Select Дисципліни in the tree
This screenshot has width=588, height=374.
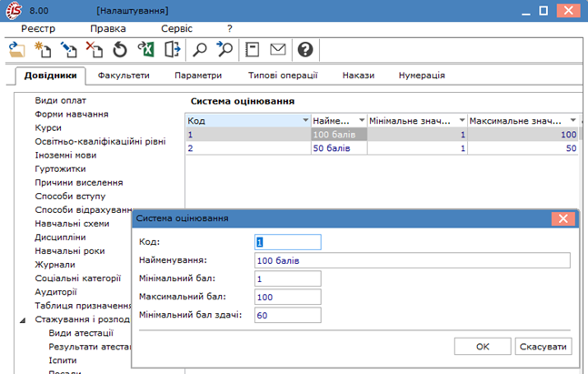point(60,238)
